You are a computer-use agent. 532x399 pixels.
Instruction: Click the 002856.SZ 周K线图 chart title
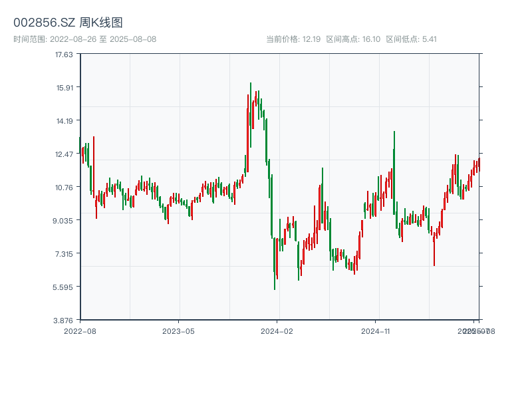coord(68,23)
